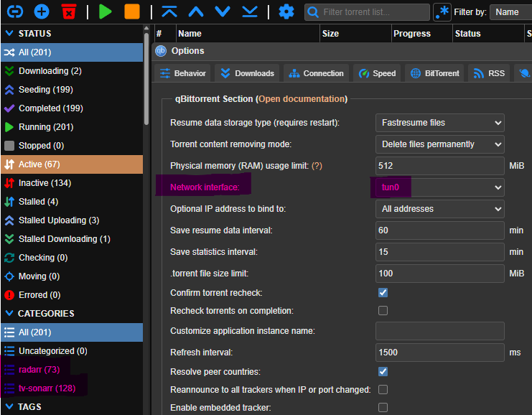Click the Save resume data interval field
The height and width of the screenshot is (415, 532).
pos(439,230)
